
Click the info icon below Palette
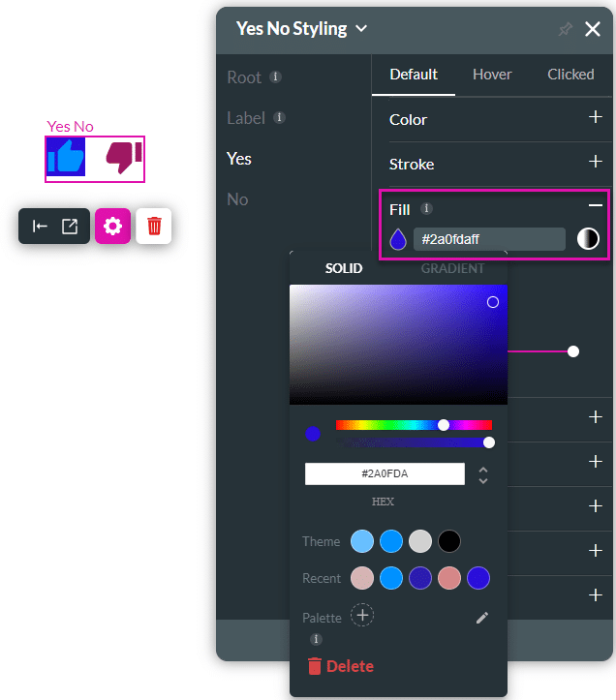[x=316, y=639]
